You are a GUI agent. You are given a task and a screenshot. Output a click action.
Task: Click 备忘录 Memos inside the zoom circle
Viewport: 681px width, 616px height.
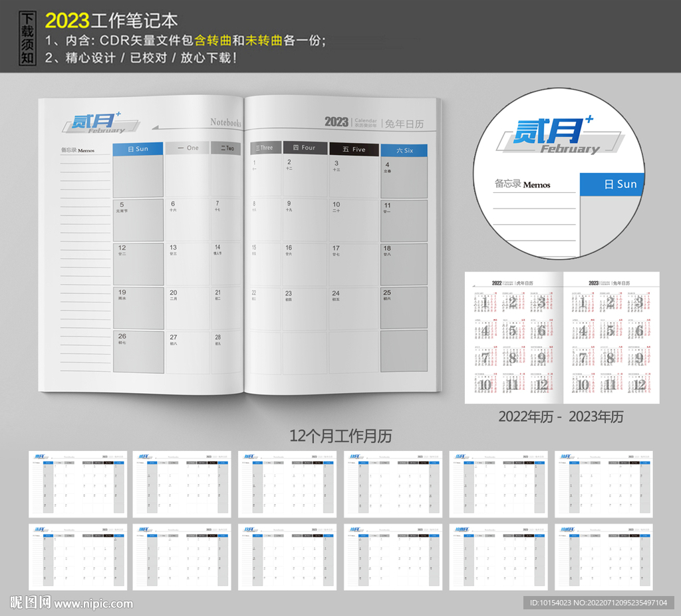[523, 184]
